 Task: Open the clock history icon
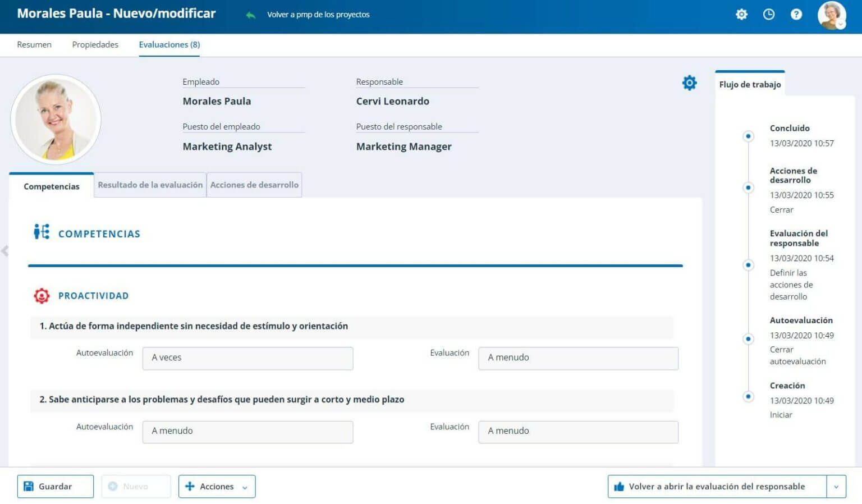[x=768, y=15]
